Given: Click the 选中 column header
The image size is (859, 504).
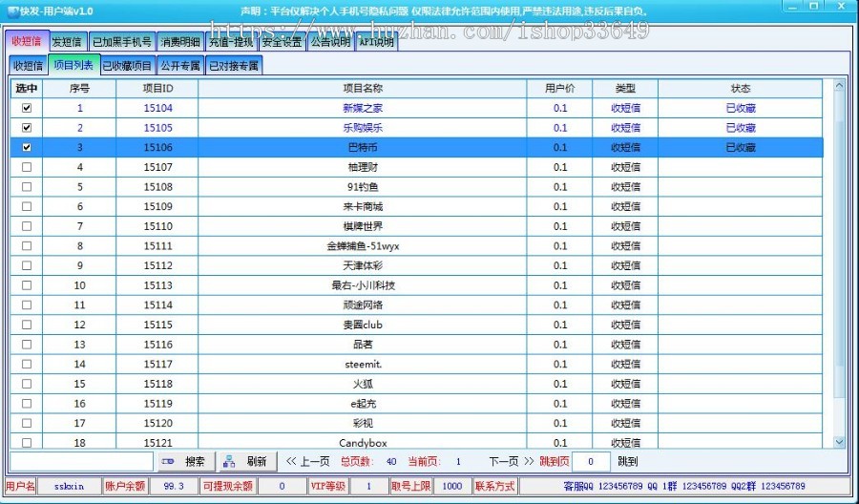Looking at the screenshot, I should pos(27,88).
